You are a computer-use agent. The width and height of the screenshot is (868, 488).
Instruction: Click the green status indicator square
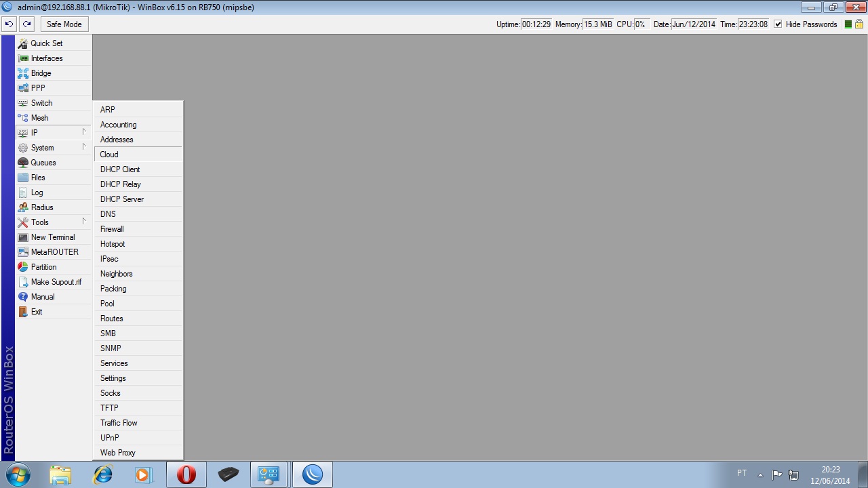point(848,24)
